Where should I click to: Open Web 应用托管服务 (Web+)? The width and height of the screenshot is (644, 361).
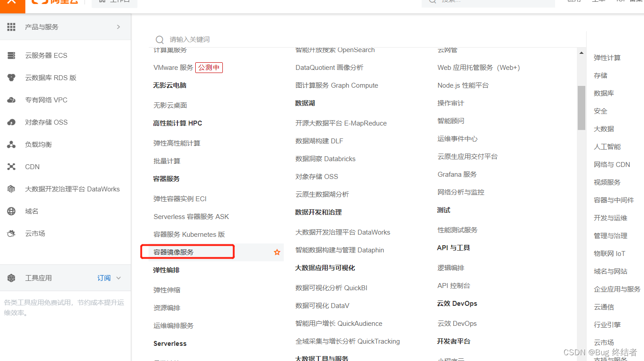pyautogui.click(x=479, y=68)
